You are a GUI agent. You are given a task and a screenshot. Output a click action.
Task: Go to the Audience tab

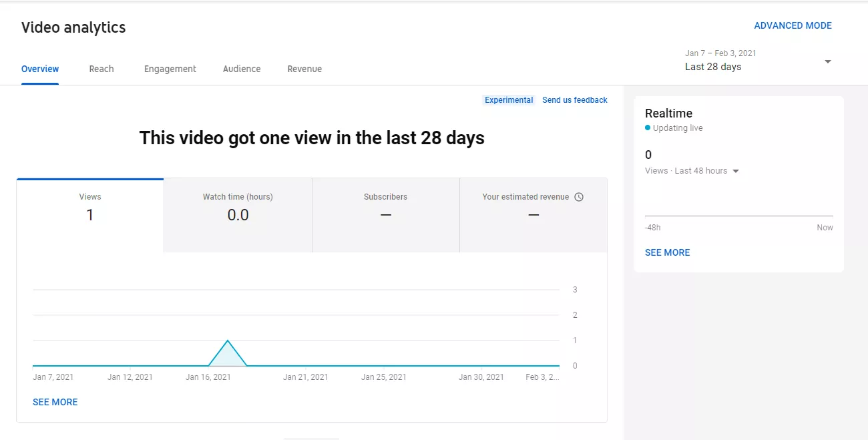click(x=242, y=69)
